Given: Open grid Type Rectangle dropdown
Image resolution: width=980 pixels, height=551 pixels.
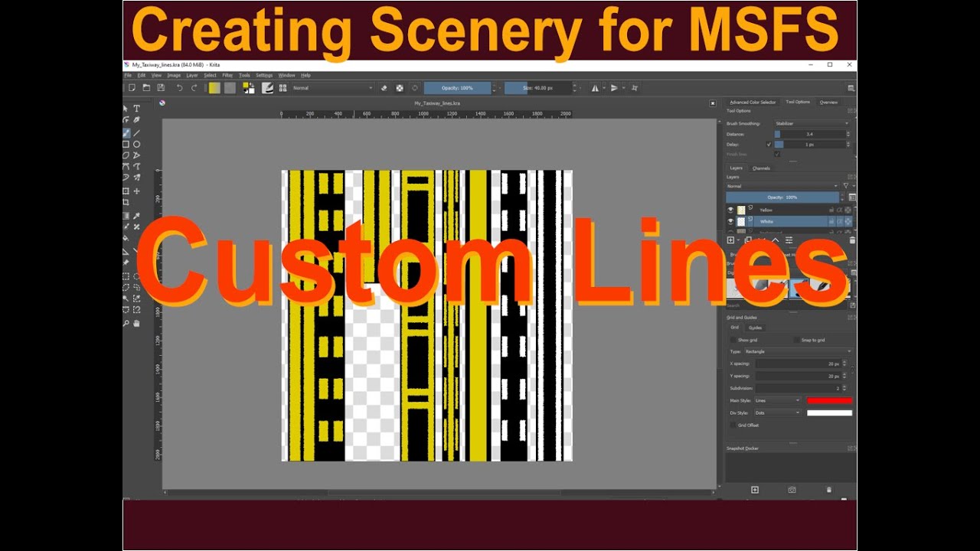Looking at the screenshot, I should pyautogui.click(x=797, y=351).
